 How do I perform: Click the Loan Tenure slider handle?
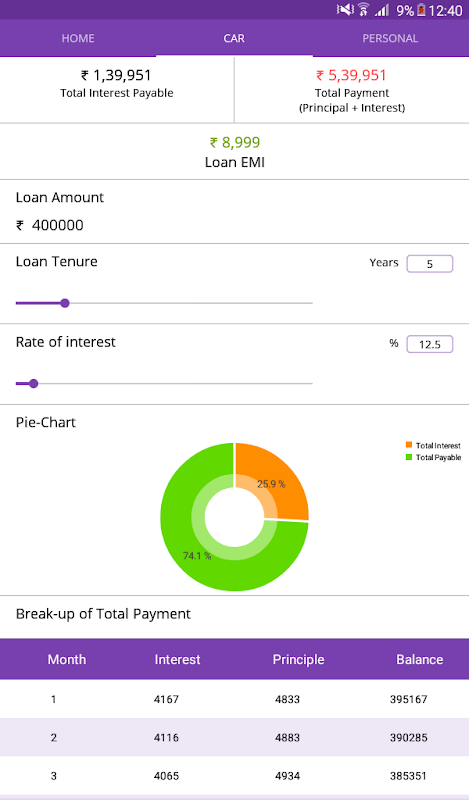(65, 303)
